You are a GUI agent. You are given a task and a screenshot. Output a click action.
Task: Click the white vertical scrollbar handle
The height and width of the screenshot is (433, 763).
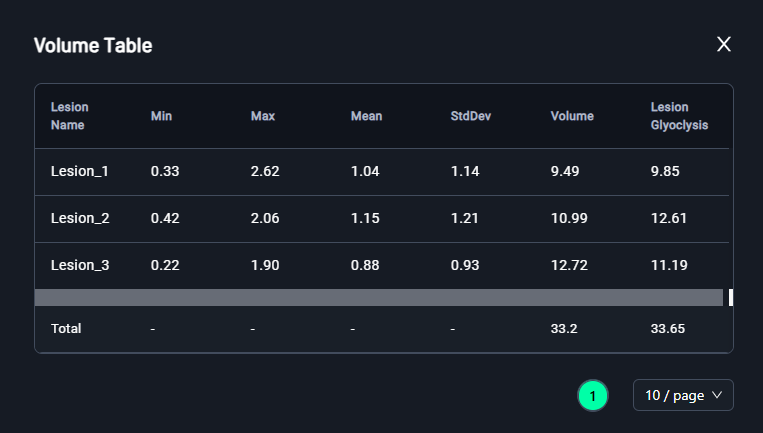pyautogui.click(x=731, y=297)
